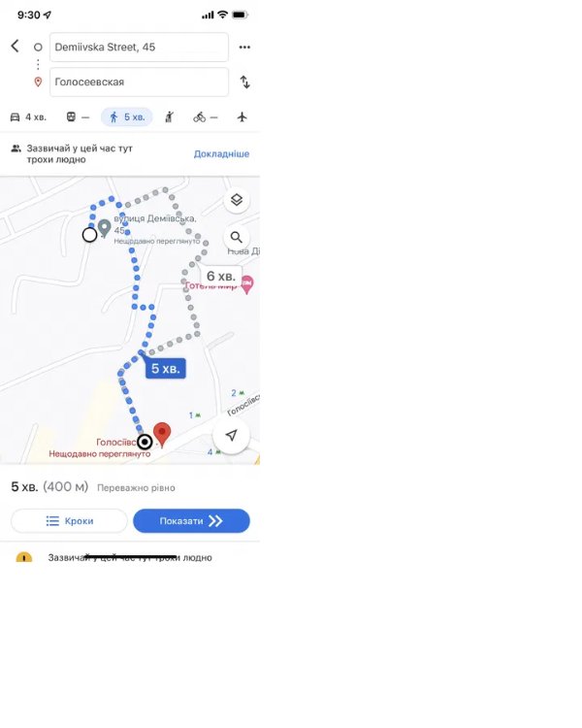Viewport: 582px width, 728px height.
Task: Tap the Кроки steps button
Action: point(69,521)
